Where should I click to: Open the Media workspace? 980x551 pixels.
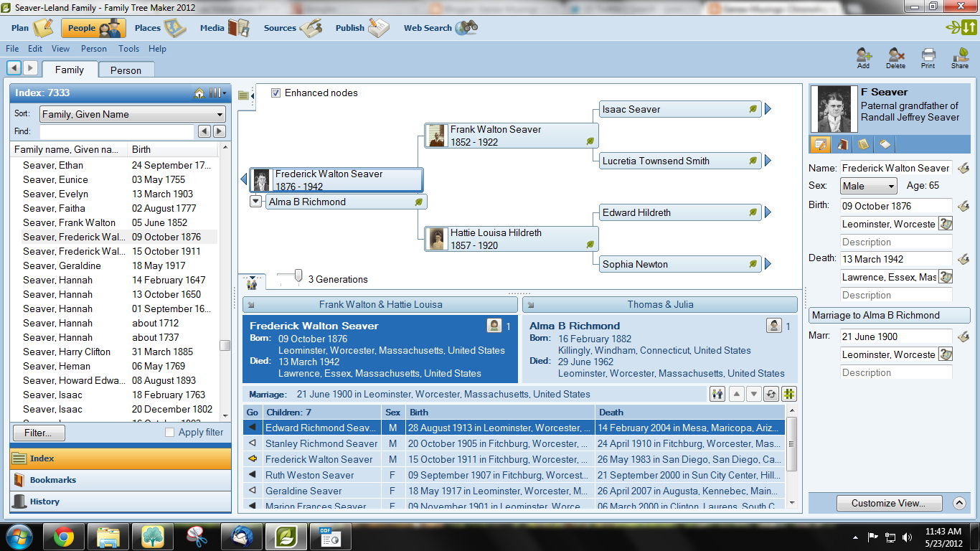point(224,28)
